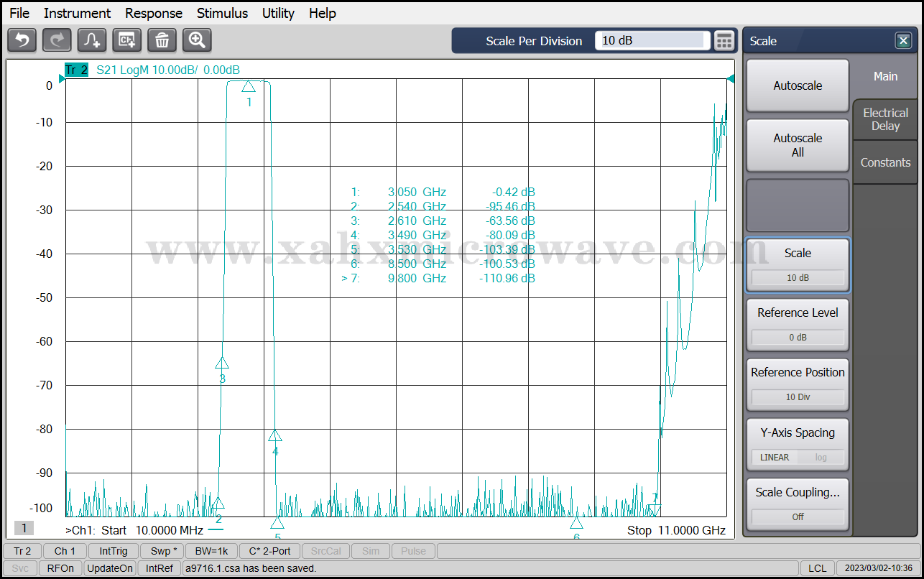924x579 pixels.
Task: Click the 2023/03/02-10:36 date display
Action: 879,568
